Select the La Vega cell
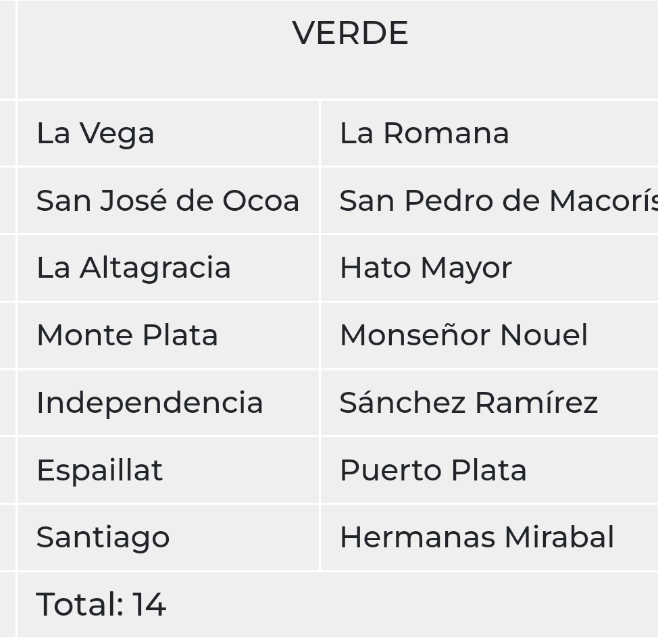 click(x=168, y=134)
